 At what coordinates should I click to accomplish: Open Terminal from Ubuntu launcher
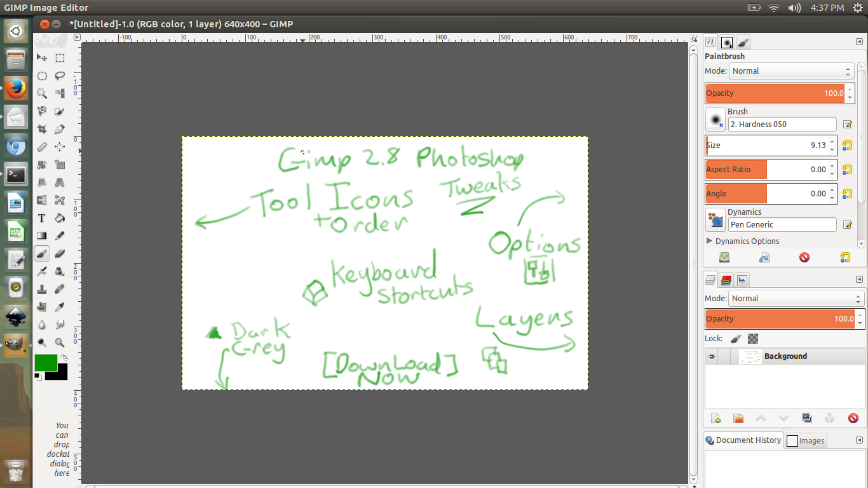point(16,174)
